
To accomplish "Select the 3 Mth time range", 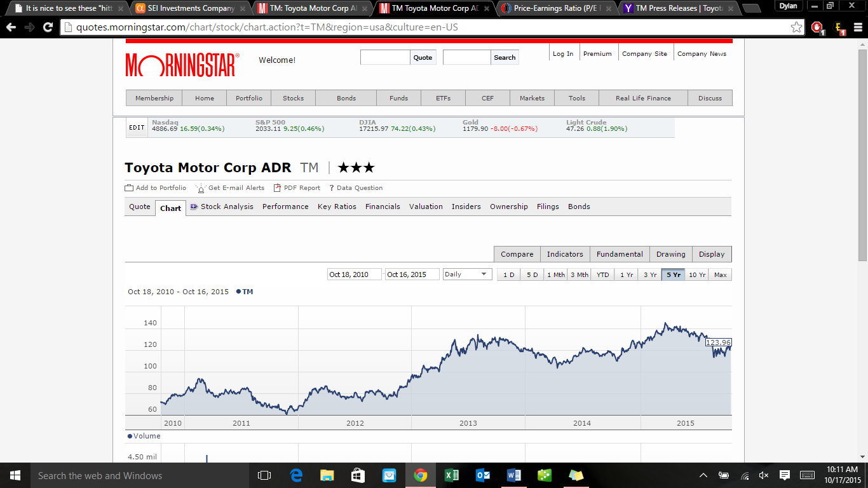I will pos(579,274).
